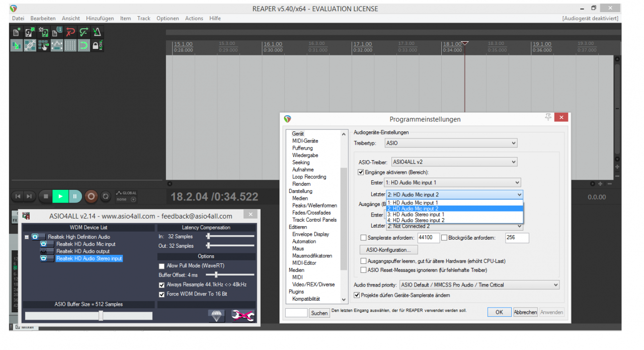Click the ASIO-Konfiguration... button
This screenshot has height=350, width=644.
[388, 250]
